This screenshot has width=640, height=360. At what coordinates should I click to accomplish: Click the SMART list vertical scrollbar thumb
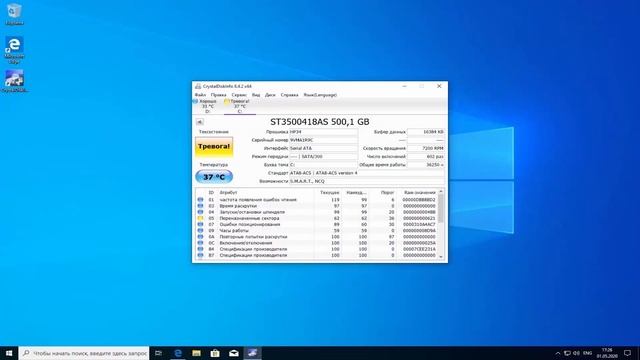pos(441,208)
